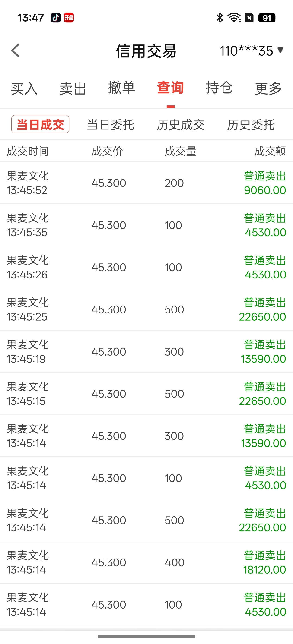Select the 当日委托 filter
Viewport: 293px width, 644px height.
tap(110, 124)
